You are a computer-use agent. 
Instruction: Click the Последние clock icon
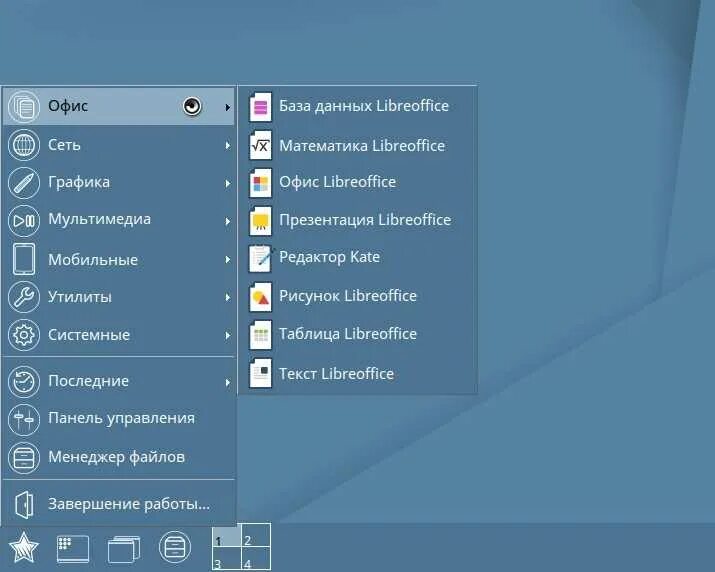coord(24,381)
